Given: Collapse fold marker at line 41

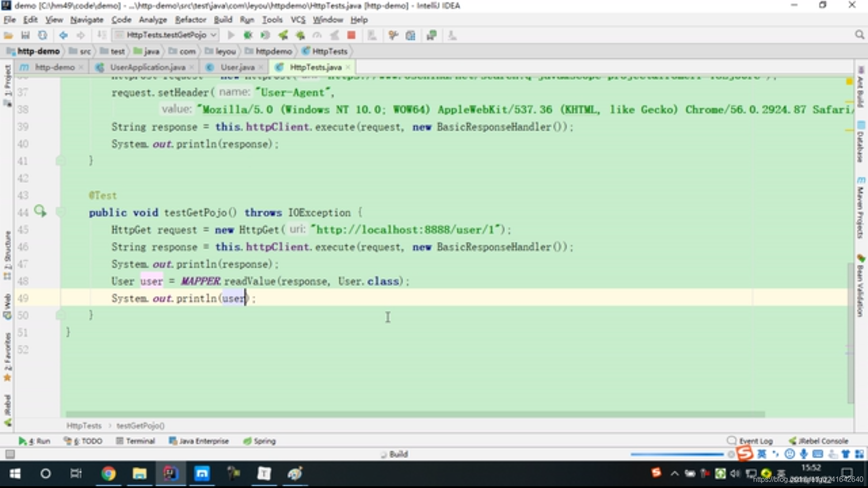Looking at the screenshot, I should click(x=61, y=160).
